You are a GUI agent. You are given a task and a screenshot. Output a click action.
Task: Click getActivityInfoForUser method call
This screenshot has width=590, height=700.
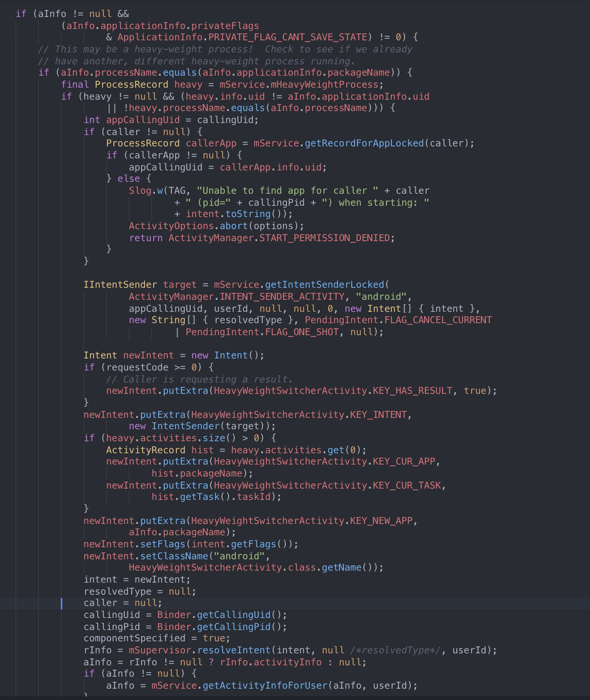pyautogui.click(x=265, y=686)
